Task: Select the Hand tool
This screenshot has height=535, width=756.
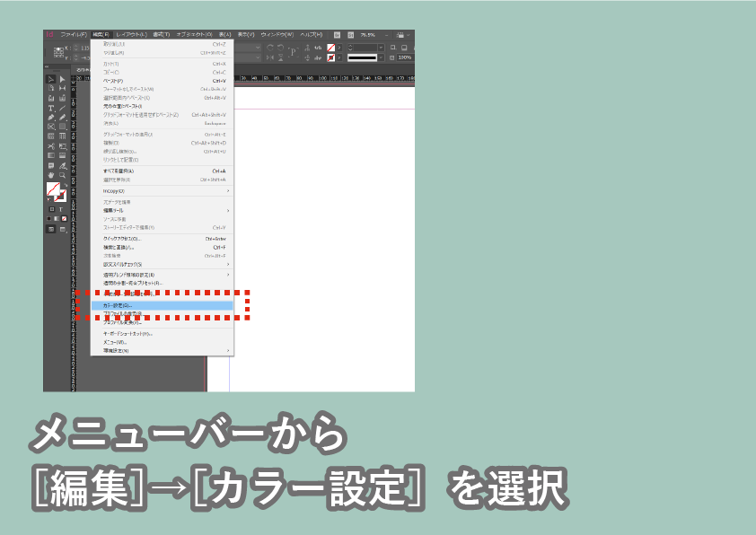Action: 51,175
